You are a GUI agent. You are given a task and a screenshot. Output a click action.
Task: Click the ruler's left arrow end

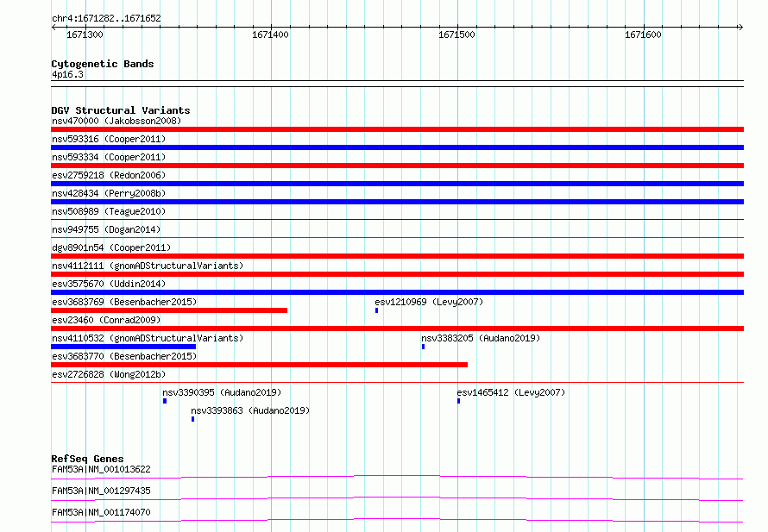point(54,28)
